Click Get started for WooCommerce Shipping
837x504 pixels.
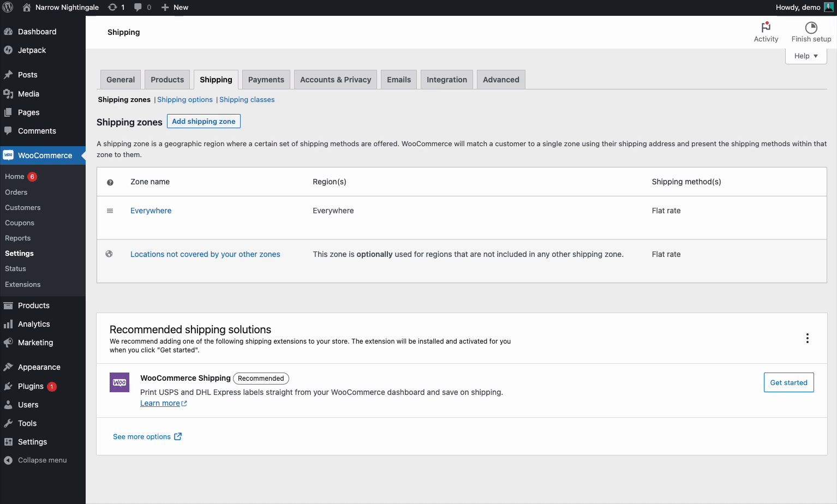pyautogui.click(x=789, y=382)
